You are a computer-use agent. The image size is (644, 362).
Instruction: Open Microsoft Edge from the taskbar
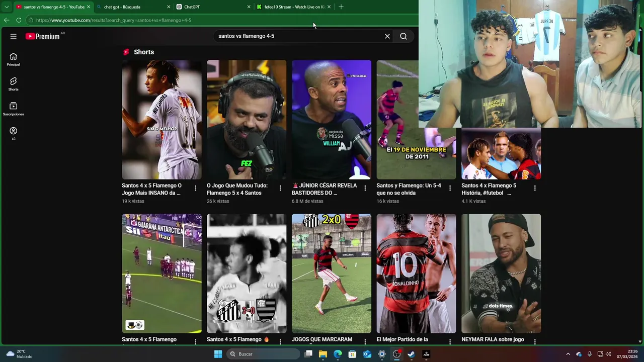(x=338, y=354)
